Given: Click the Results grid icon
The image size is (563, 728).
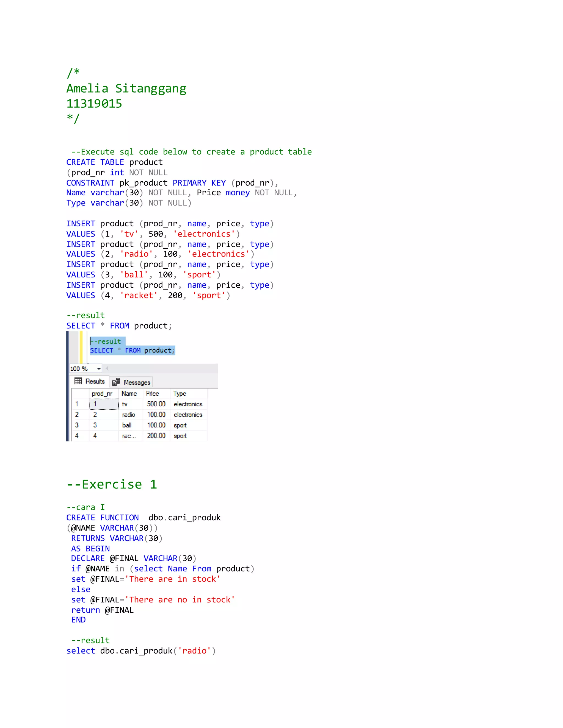Looking at the screenshot, I should pos(78,381).
